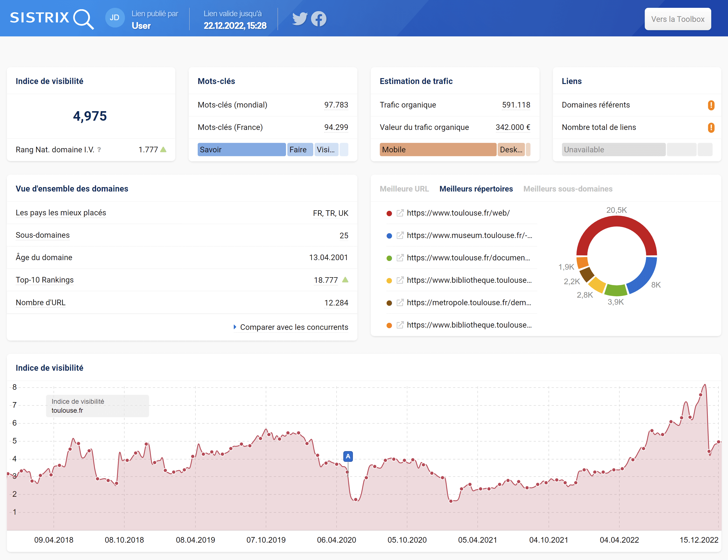Expand arrow before Comparer avec les concurrents

point(235,327)
